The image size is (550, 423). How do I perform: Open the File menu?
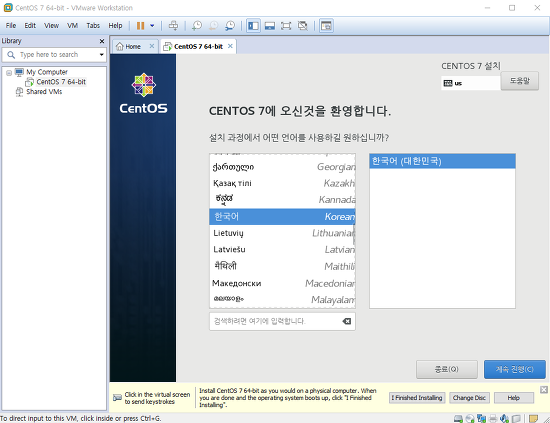coord(11,26)
